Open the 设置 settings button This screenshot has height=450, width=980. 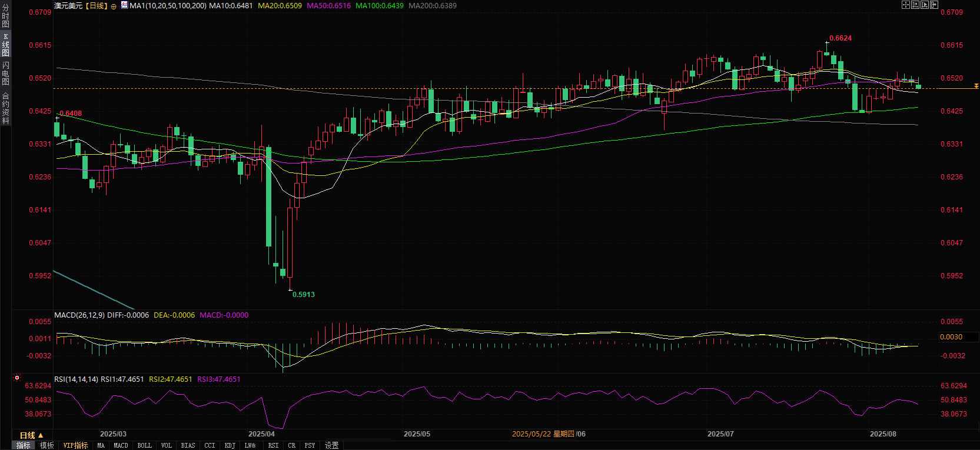(331, 445)
